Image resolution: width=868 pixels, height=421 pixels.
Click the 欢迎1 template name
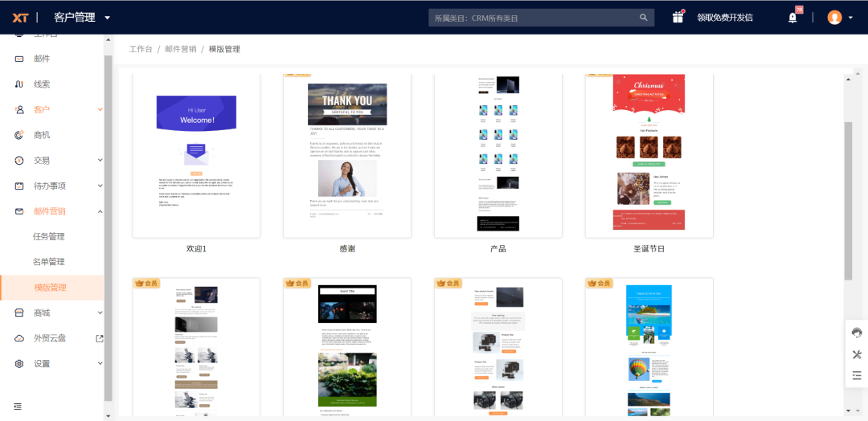[x=197, y=249]
